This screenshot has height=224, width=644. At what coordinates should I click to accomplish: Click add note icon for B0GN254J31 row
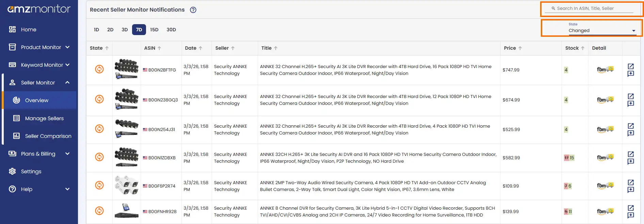631,133
